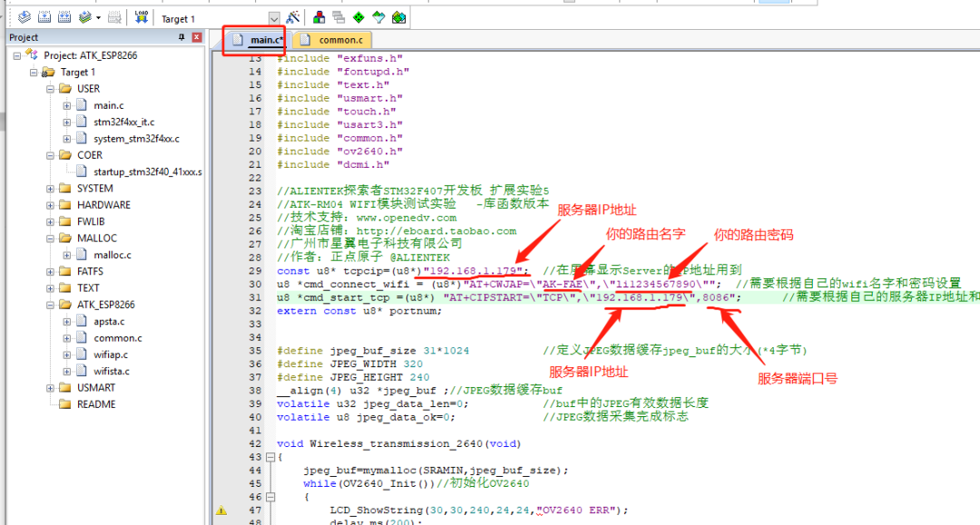Select apsta.c in the project tree
This screenshot has height=525, width=980.
[110, 322]
